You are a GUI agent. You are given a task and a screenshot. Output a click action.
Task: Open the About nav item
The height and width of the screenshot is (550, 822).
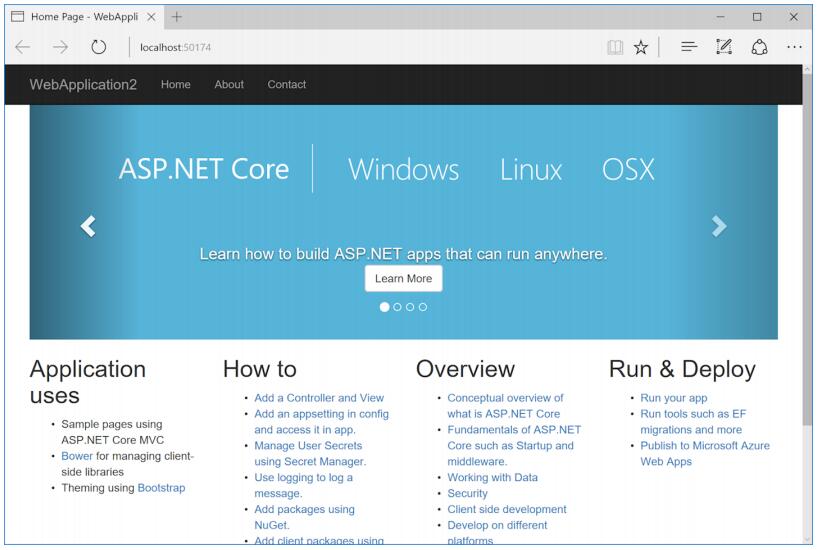pos(229,84)
